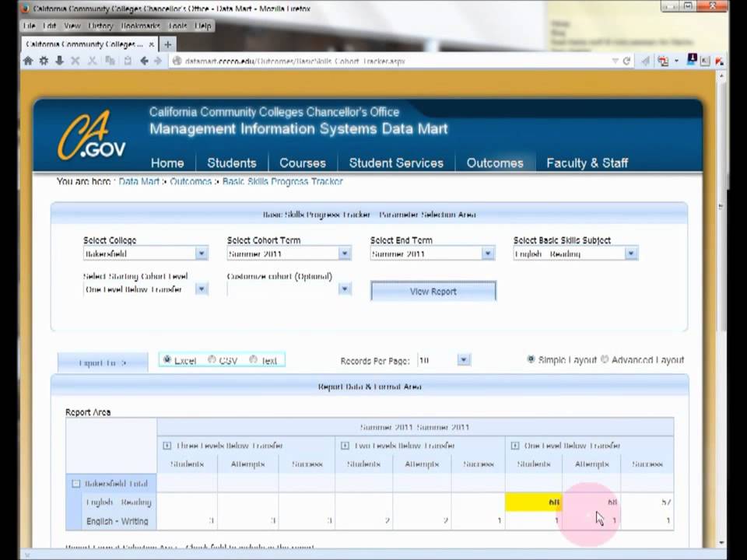The width and height of the screenshot is (747, 560).
Task: Click the English - Writing row label
Action: point(117,521)
